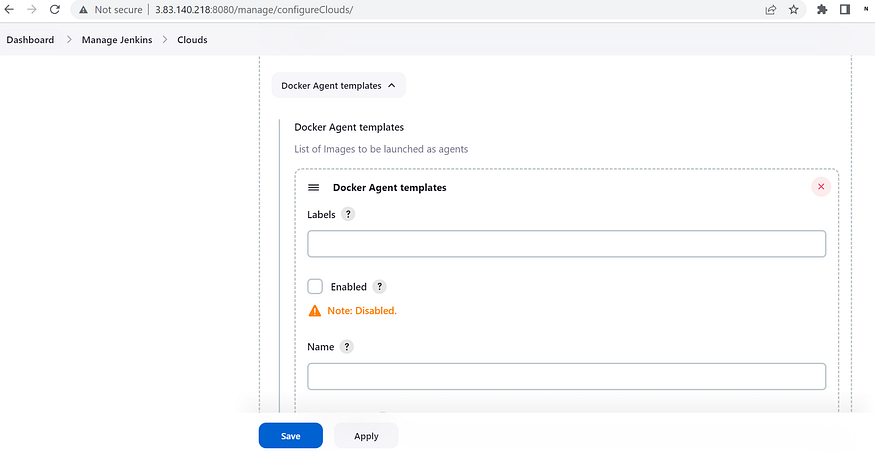Click the browser back arrow
Viewport: 875px width, 451px height.
click(9, 9)
